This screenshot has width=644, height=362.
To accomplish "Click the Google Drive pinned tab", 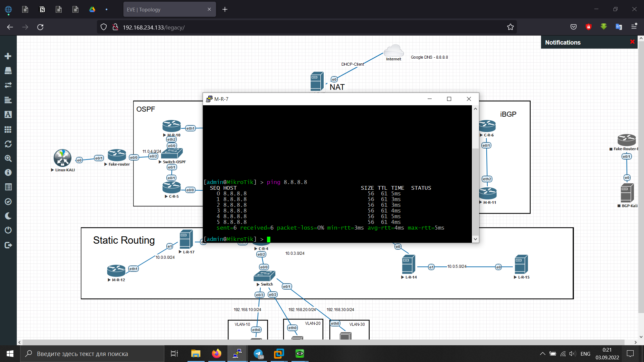I will tap(92, 9).
